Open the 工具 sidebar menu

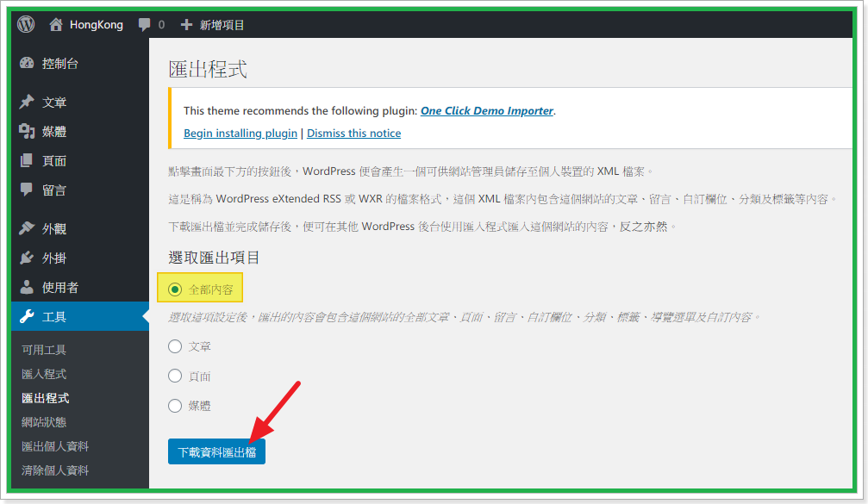tap(80, 316)
